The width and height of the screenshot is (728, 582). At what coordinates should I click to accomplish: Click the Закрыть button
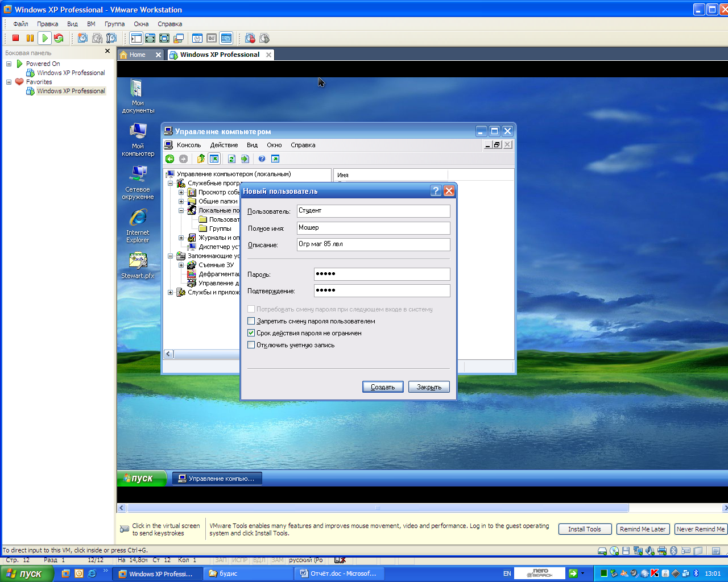click(429, 387)
